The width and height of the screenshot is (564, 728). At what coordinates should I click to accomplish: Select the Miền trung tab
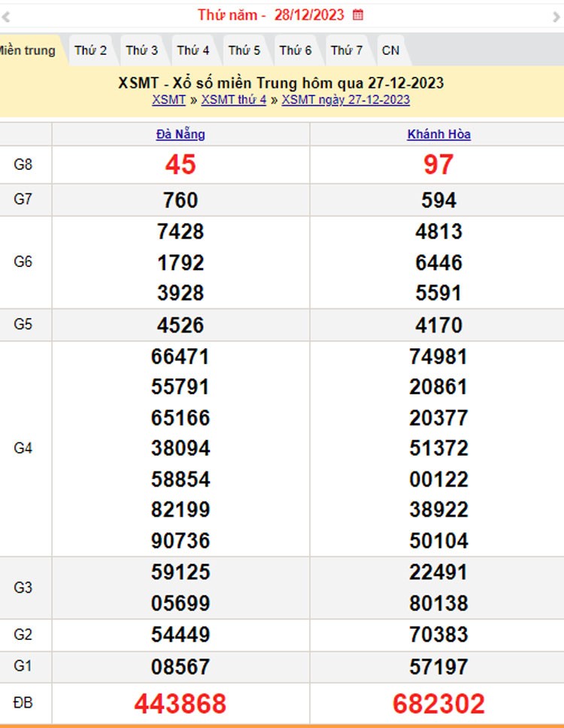(26, 51)
